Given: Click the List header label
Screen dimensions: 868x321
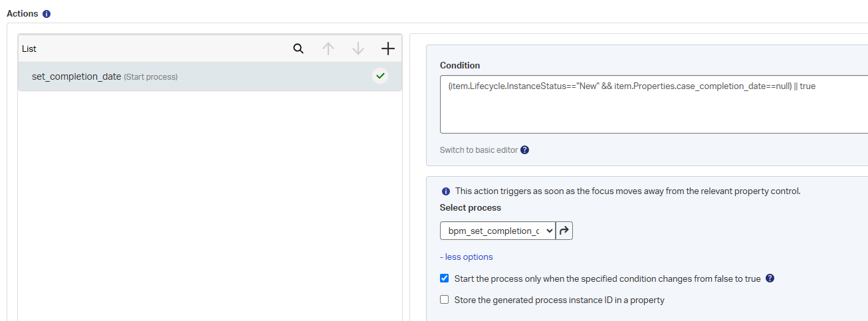Looking at the screenshot, I should tap(29, 49).
